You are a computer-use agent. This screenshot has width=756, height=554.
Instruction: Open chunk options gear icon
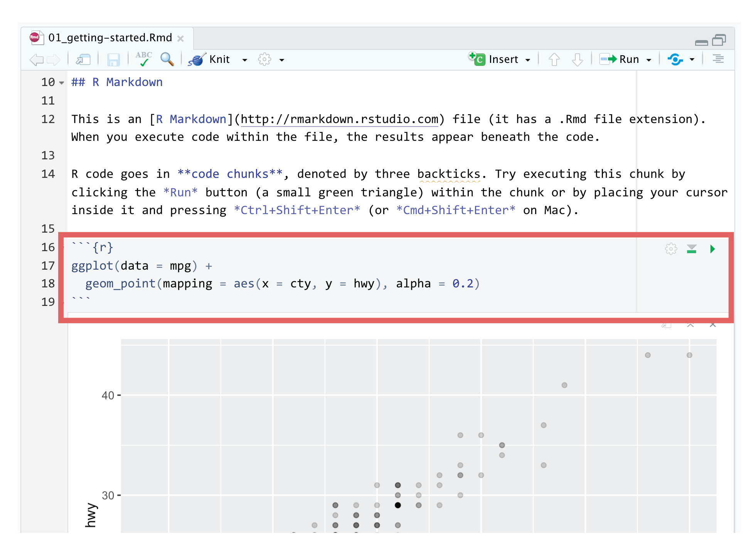coord(671,249)
